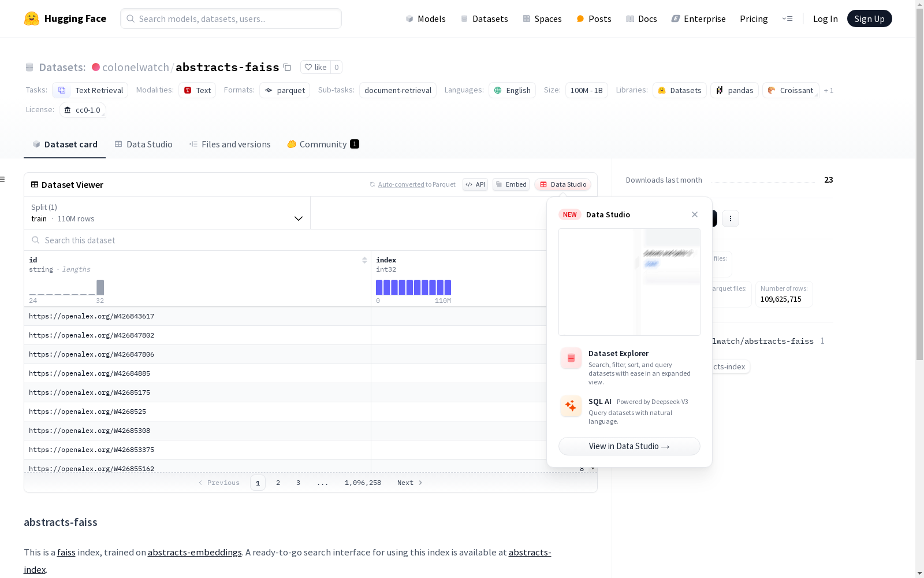Click the cc0-1.0 license tag
Viewport: 924px width, 578px height.
82,110
